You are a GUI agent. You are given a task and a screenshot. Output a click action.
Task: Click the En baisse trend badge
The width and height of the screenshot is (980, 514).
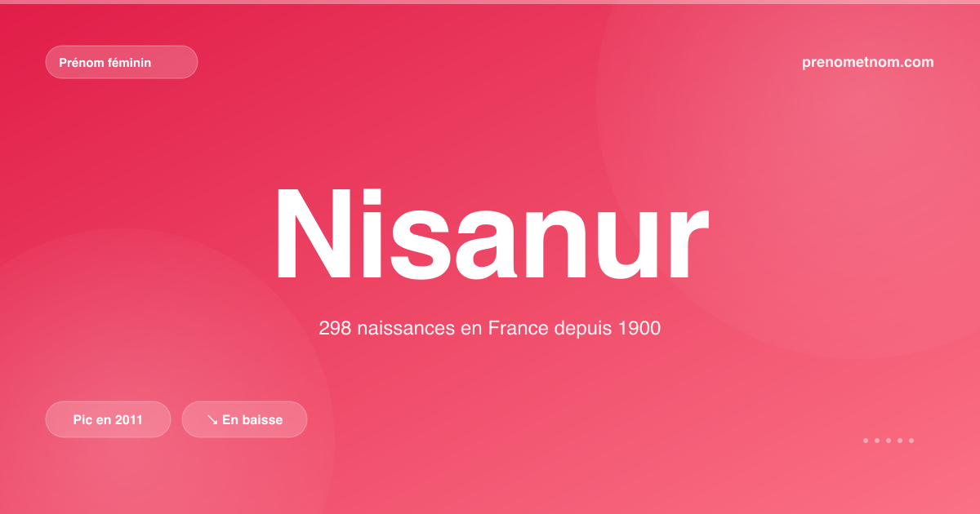pyautogui.click(x=244, y=419)
